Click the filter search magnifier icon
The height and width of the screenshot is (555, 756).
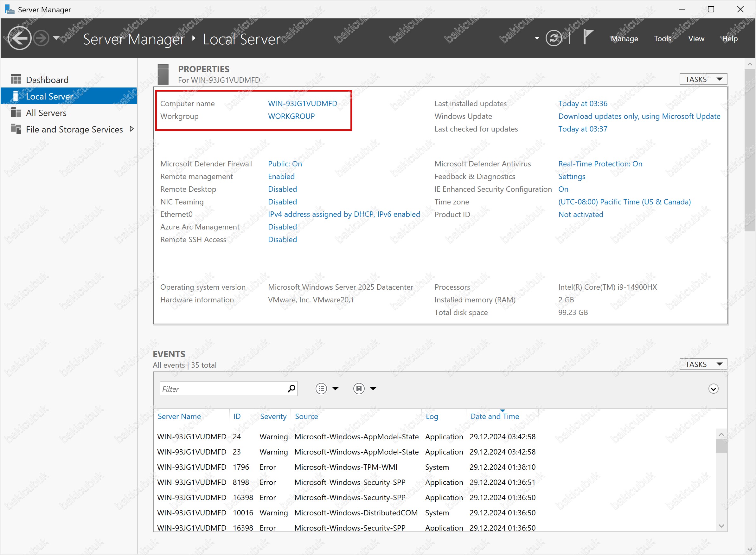292,388
